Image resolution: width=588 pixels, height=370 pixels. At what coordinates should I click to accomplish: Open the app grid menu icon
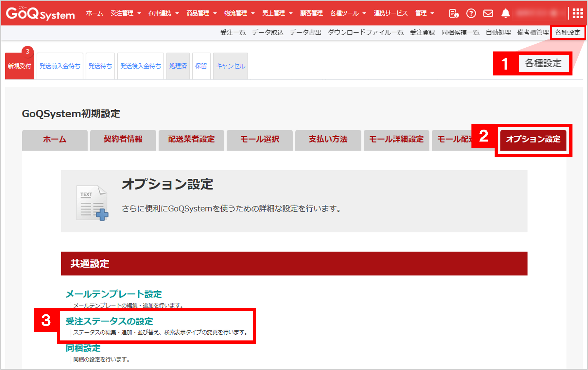(577, 13)
